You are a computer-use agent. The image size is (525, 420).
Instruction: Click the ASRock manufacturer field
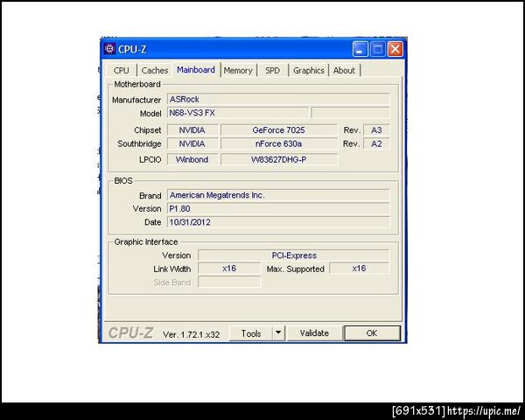(x=278, y=99)
